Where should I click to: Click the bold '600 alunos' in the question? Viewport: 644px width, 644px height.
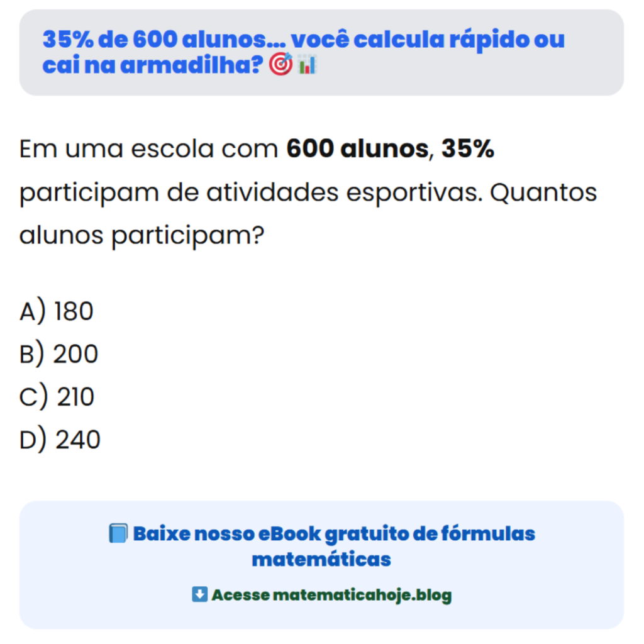tap(356, 150)
